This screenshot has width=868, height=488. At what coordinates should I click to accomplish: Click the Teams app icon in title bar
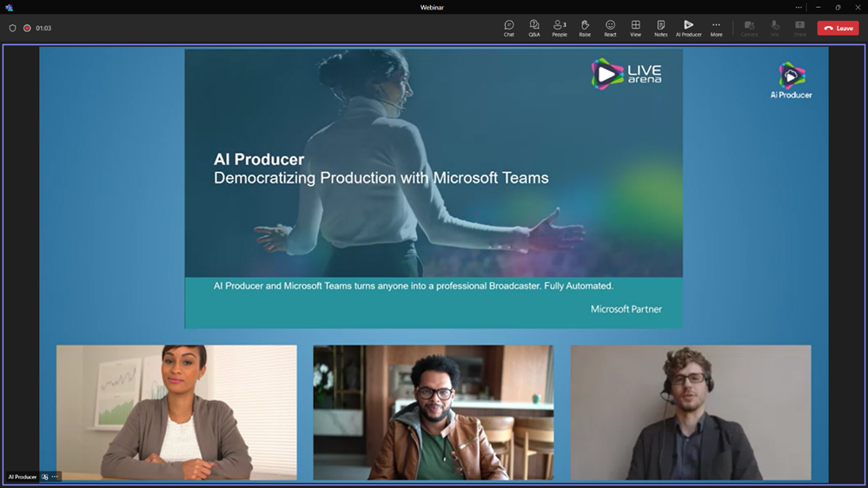click(x=9, y=7)
